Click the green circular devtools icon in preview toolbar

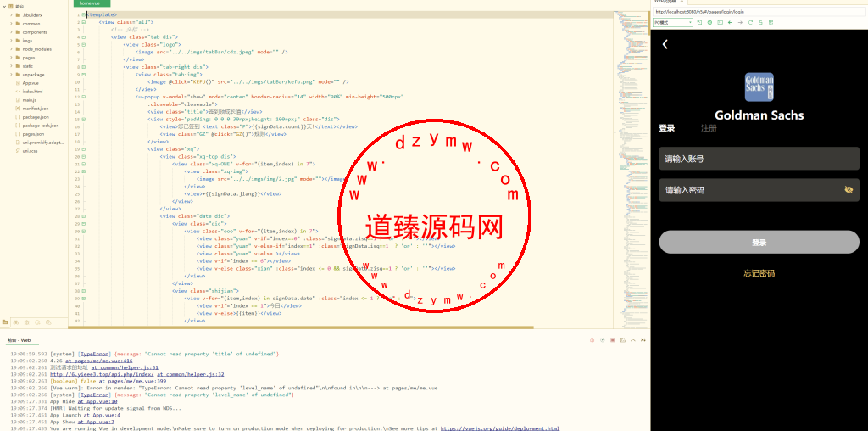(x=709, y=22)
